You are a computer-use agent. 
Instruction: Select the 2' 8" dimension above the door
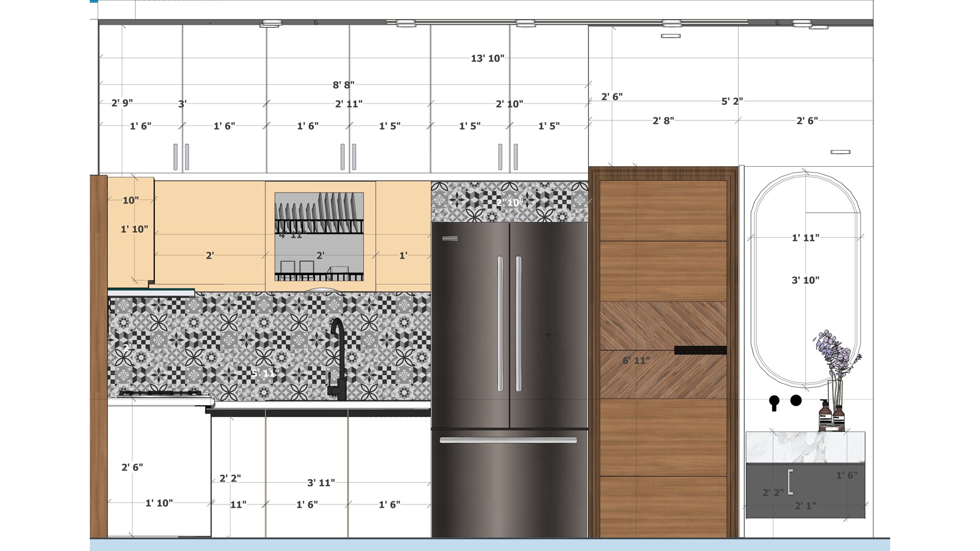663,121
